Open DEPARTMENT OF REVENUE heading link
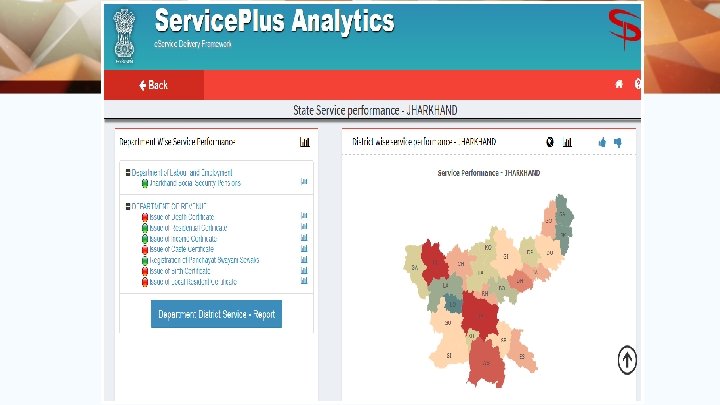 [169, 207]
